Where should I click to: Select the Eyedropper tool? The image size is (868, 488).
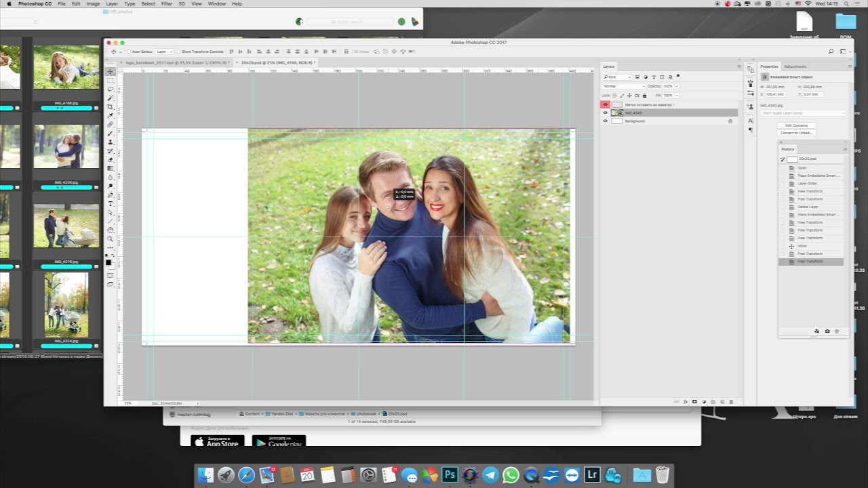tap(111, 116)
